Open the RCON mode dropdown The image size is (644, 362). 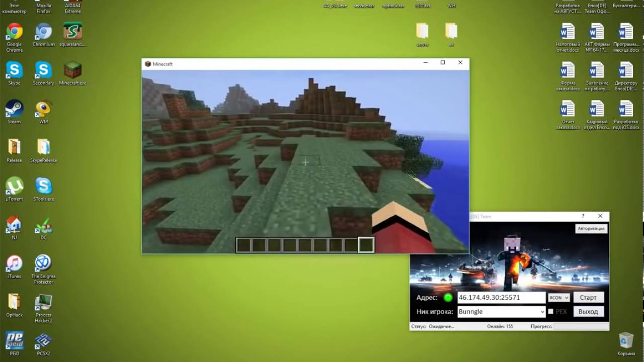pyautogui.click(x=558, y=298)
